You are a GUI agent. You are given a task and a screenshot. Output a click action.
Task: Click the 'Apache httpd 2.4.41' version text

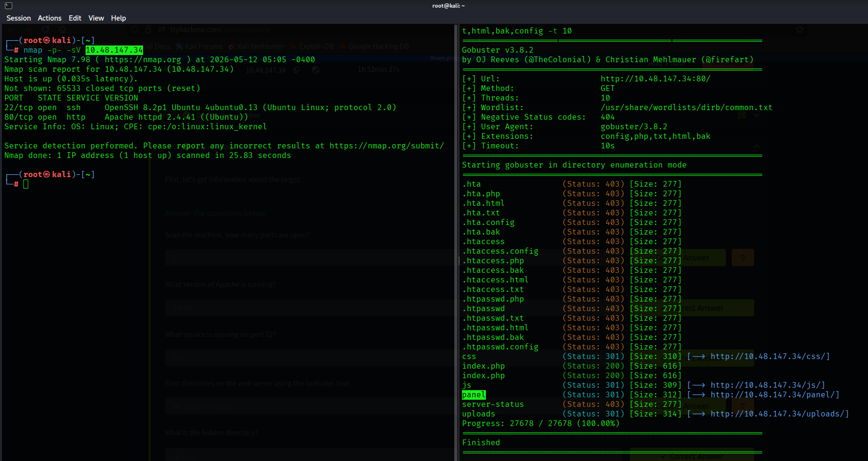[150, 117]
